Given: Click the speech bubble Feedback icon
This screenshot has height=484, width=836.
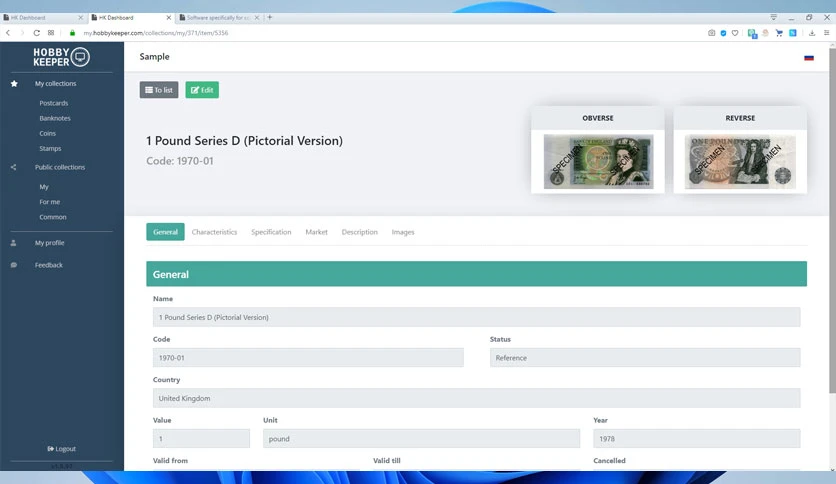Looking at the screenshot, I should (14, 265).
